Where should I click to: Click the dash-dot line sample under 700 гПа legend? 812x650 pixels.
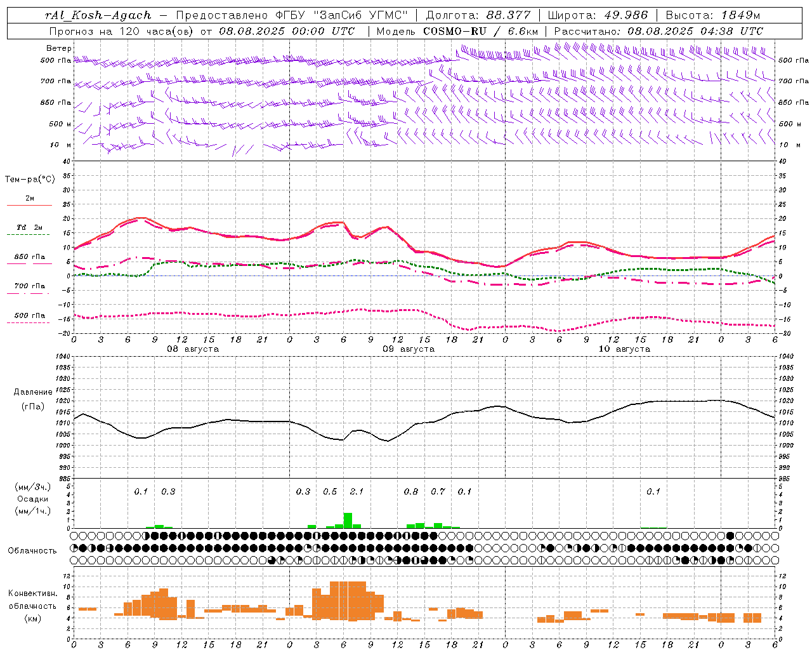click(x=28, y=293)
